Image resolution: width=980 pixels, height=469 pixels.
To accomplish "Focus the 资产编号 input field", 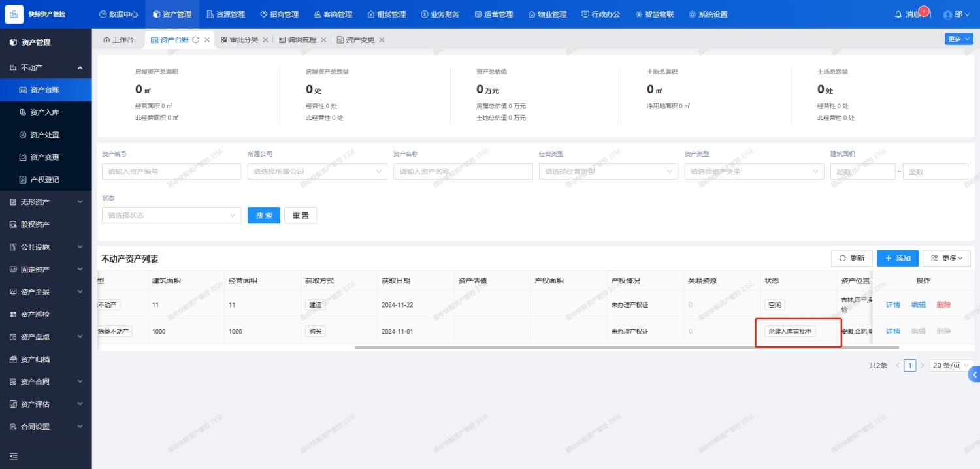I will pos(171,171).
